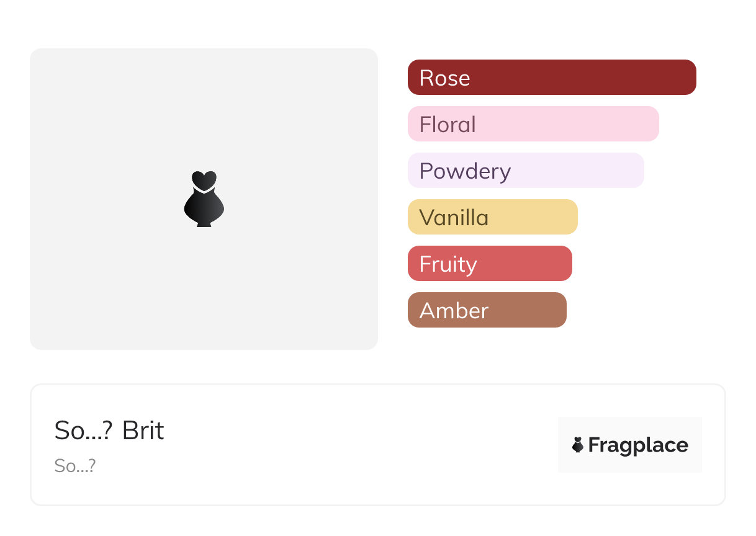The width and height of the screenshot is (756, 536).
Task: Click the word "Vanilla" label
Action: pyautogui.click(x=454, y=218)
